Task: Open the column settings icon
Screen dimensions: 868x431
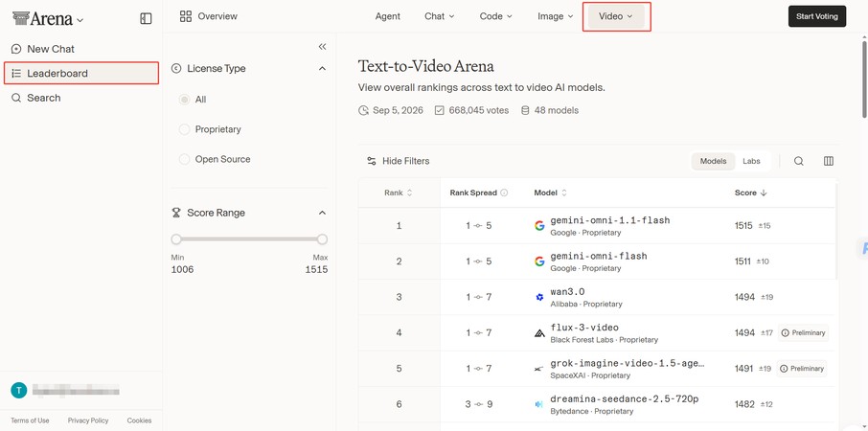Action: point(829,161)
